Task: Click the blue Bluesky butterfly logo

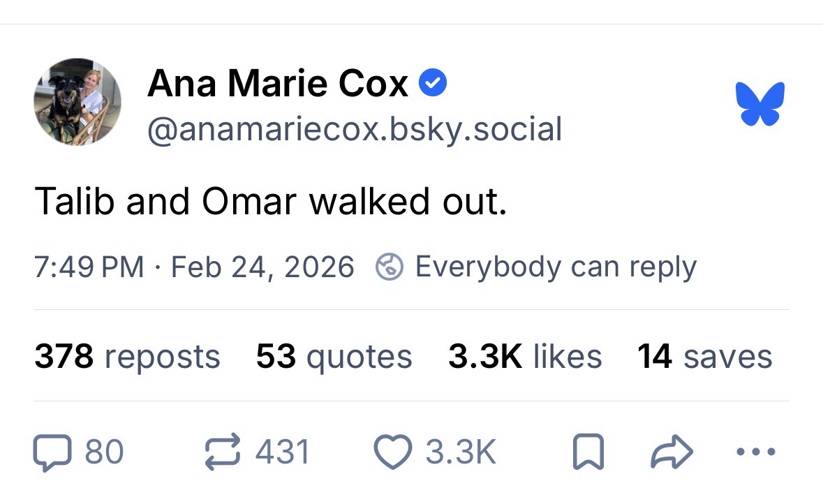Action: pyautogui.click(x=759, y=103)
